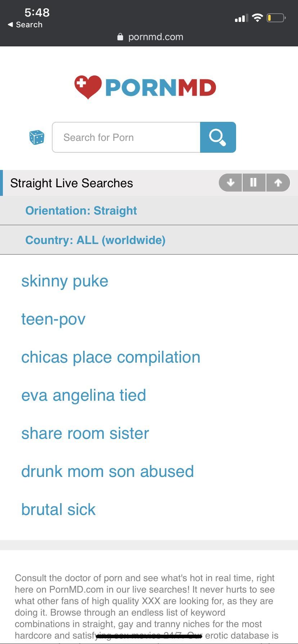
Task: Toggle downward scrolling of live searches
Action: tap(230, 183)
